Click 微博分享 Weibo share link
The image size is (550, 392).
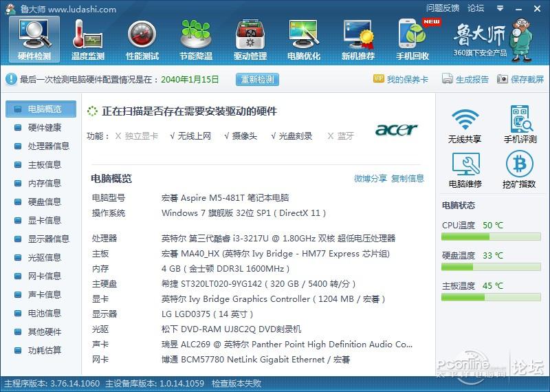click(371, 178)
